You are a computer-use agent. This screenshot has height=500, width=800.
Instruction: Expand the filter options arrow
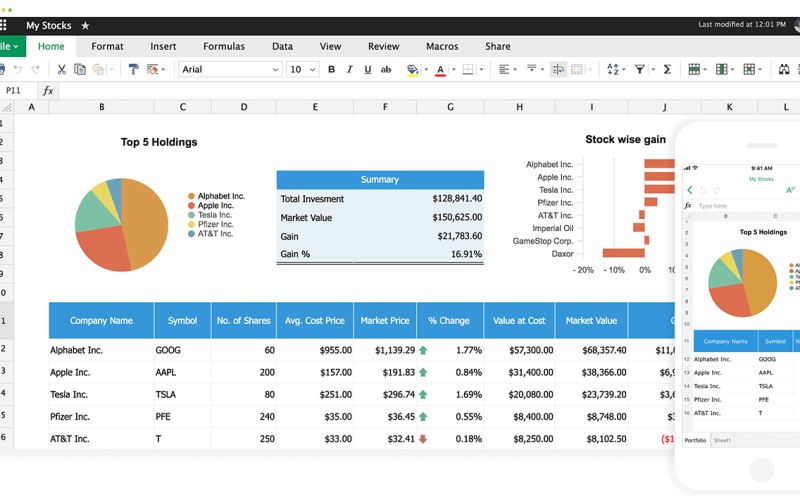[653, 69]
